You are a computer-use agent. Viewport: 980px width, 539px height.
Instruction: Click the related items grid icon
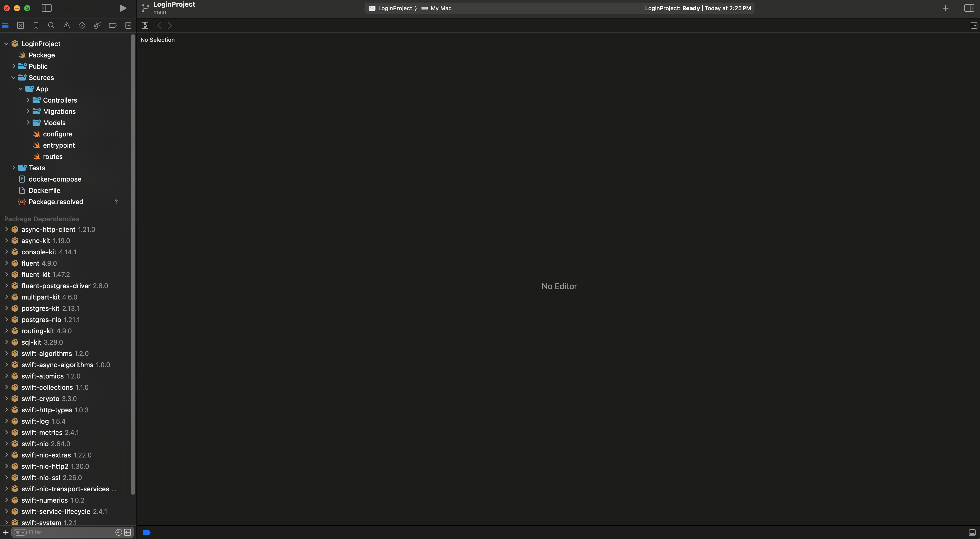click(x=145, y=25)
